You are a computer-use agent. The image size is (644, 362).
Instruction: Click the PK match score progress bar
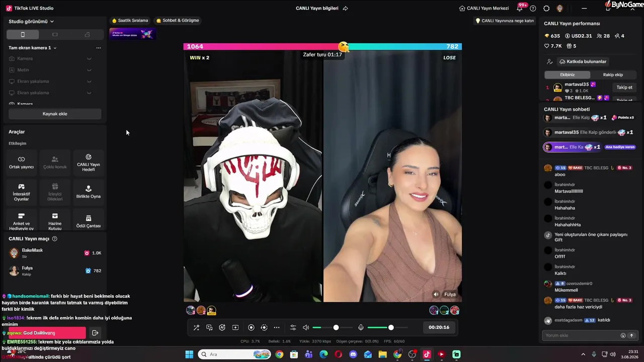coord(323,47)
